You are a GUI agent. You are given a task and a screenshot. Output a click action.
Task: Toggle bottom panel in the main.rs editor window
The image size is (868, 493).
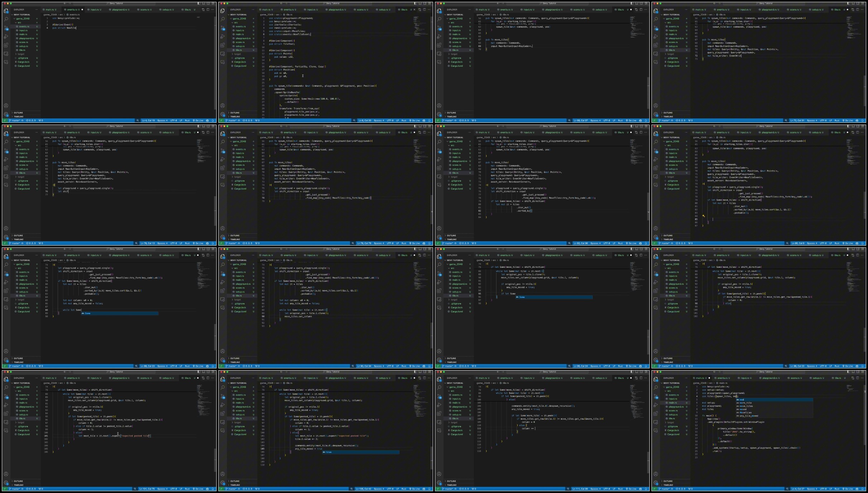pyautogui.click(x=853, y=372)
